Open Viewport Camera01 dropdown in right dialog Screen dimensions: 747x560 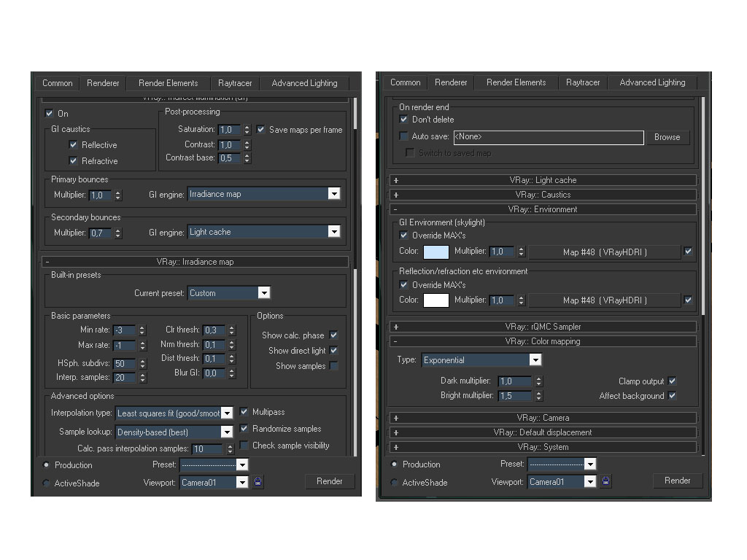(590, 481)
